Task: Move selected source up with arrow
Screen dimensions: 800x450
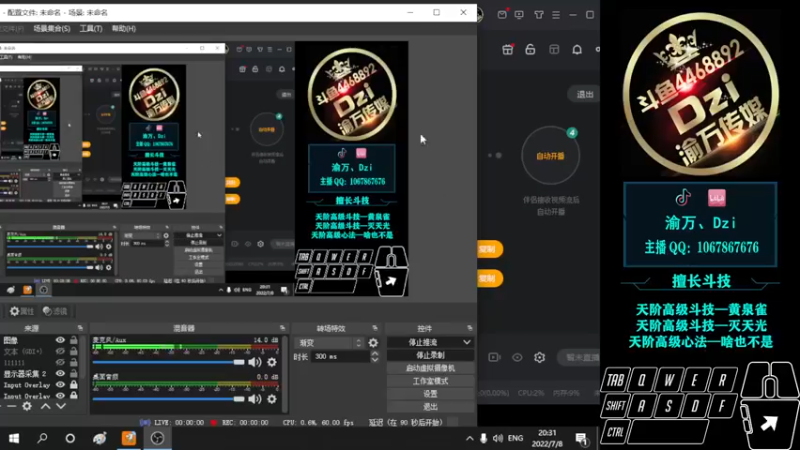Action: point(45,406)
